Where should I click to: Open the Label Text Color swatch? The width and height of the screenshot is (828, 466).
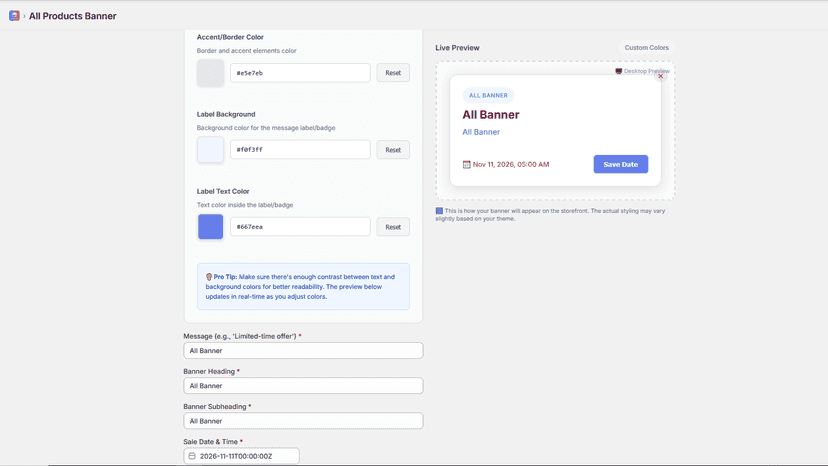tap(210, 227)
